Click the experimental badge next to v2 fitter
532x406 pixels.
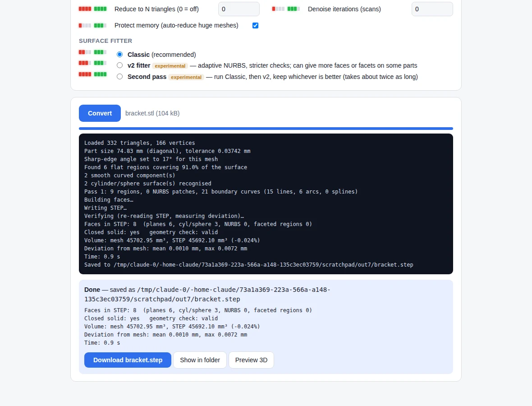click(170, 66)
